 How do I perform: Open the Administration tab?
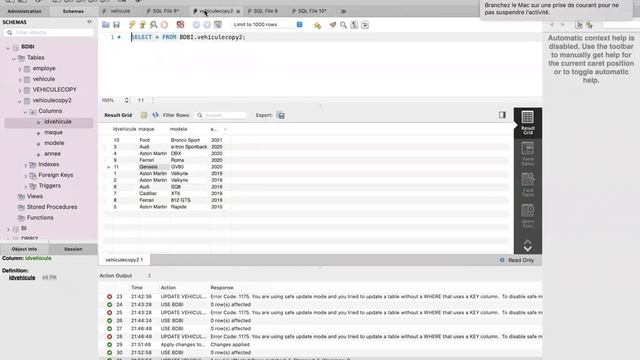pyautogui.click(x=24, y=11)
